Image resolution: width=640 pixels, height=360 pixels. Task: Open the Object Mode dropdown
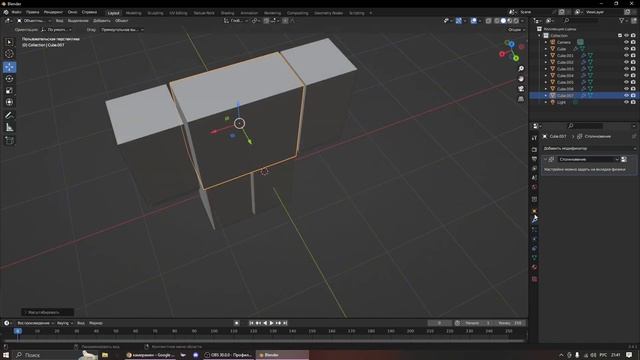tap(34, 20)
